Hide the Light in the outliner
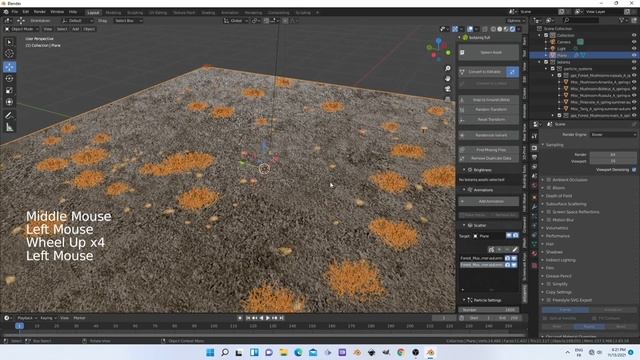640x360 pixels. tap(634, 49)
